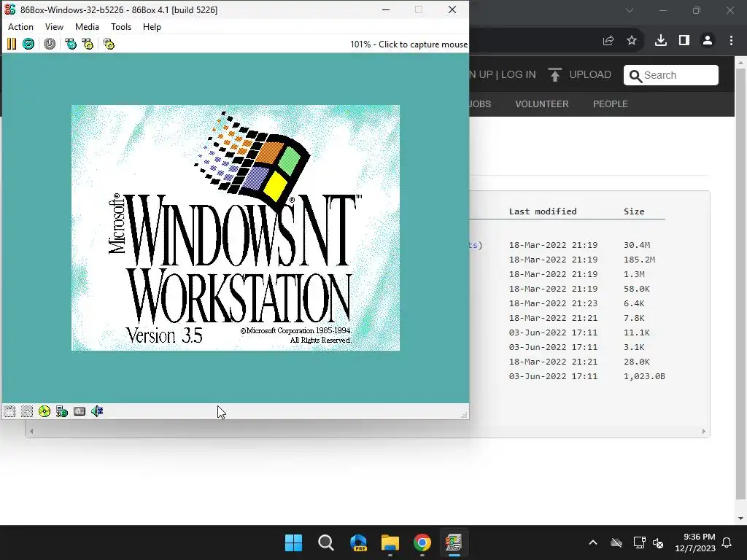747x560 pixels.
Task: Select the 1.3M size entry
Action: click(x=634, y=274)
